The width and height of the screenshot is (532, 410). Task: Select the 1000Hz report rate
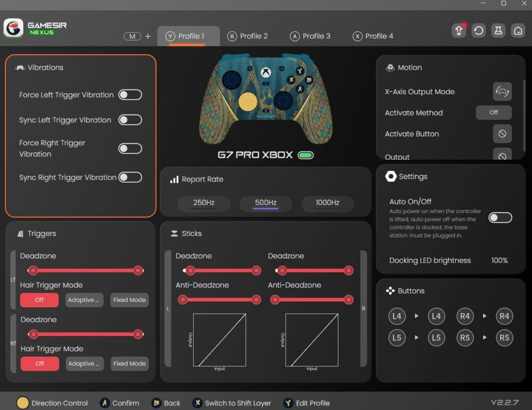(327, 203)
